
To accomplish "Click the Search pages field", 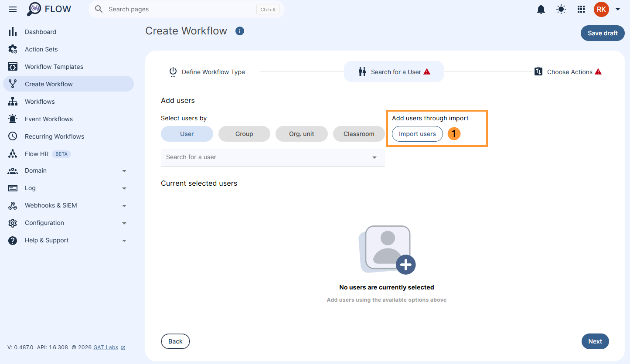I will (187, 9).
